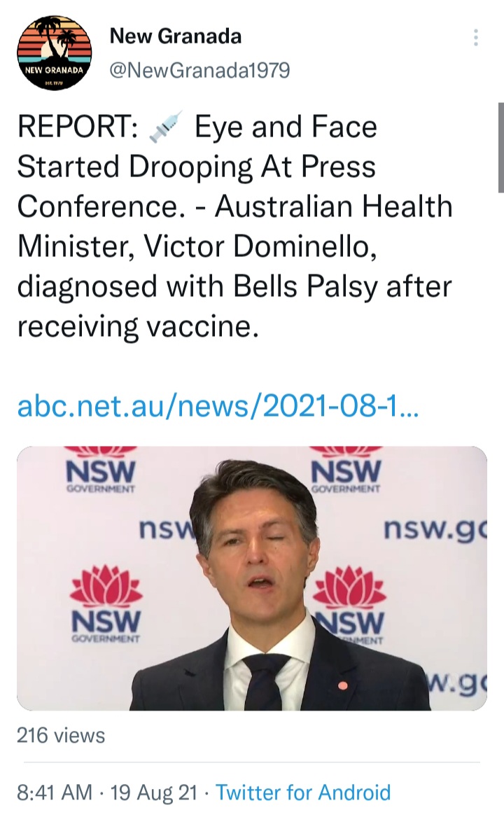The image size is (504, 817).
Task: Click the "8:41 AM" tweet time
Action: pos(55,792)
